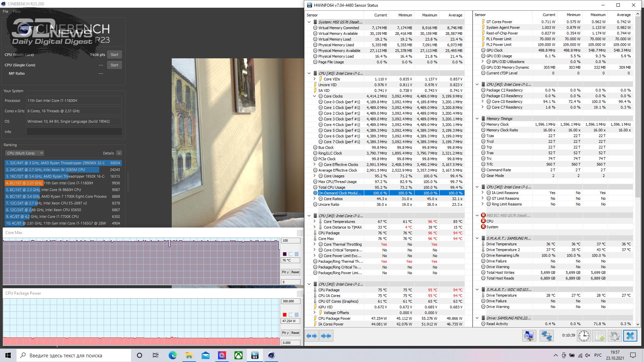Click the Windows search box
The image size is (644, 362).
tap(74, 355)
